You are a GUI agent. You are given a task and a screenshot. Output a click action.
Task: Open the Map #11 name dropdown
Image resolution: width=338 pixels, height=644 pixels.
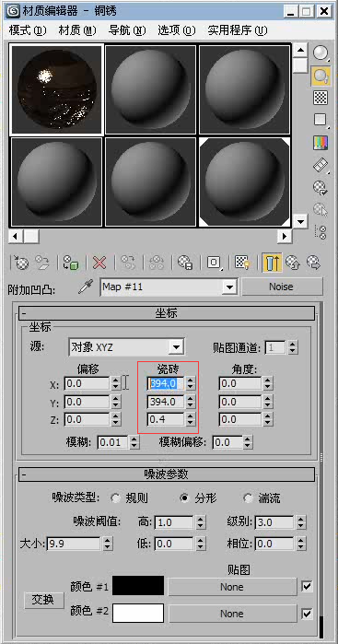[229, 287]
